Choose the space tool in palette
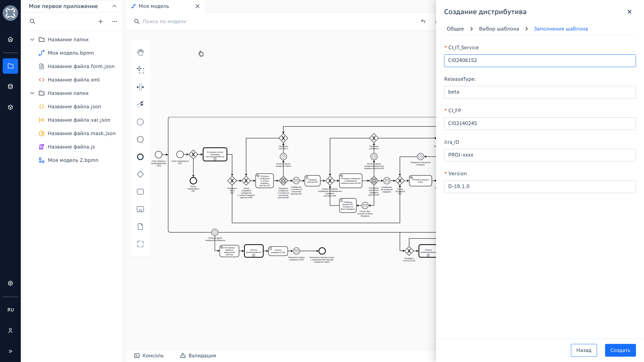The image size is (644, 362). click(x=140, y=87)
